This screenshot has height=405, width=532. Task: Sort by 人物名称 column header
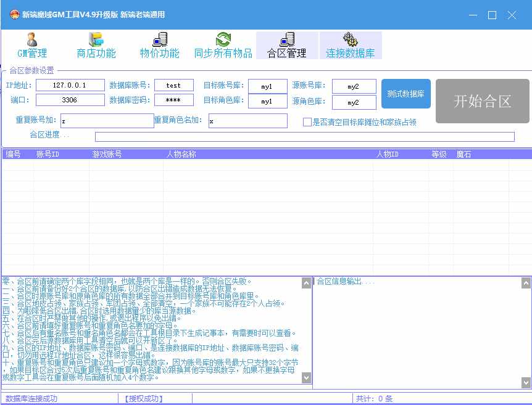(x=181, y=154)
